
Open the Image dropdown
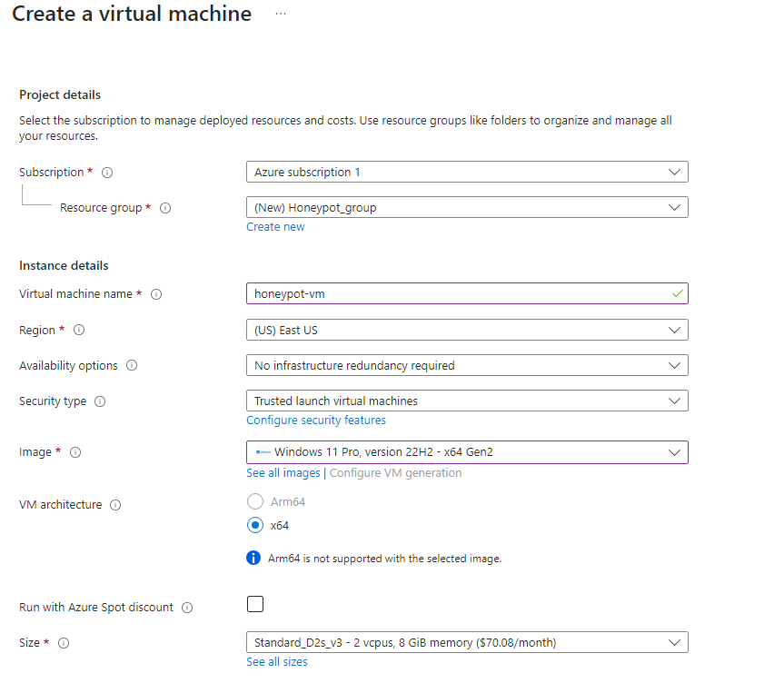(x=467, y=452)
